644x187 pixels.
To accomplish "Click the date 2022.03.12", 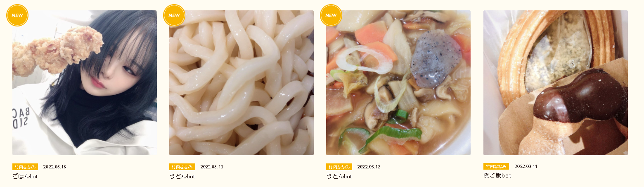I will point(368,167).
